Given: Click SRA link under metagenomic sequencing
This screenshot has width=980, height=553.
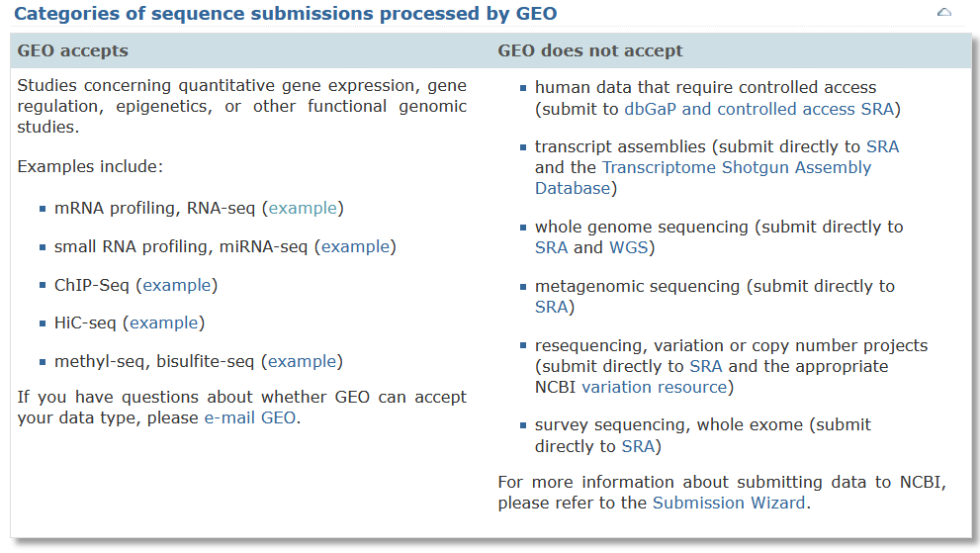Looking at the screenshot, I should (552, 307).
